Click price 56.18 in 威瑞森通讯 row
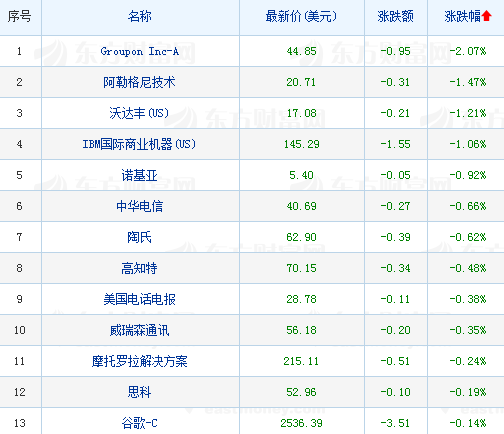504x434 pixels. 301,330
